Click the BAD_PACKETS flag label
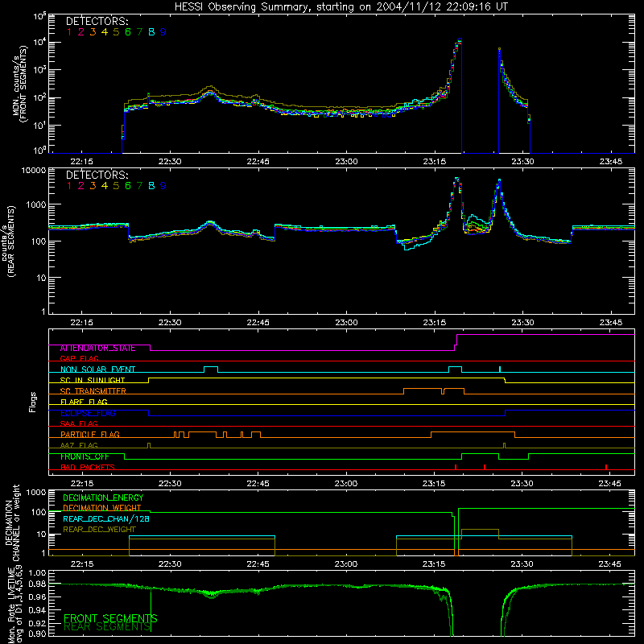Screen dimensions: 644x644 [x=88, y=467]
